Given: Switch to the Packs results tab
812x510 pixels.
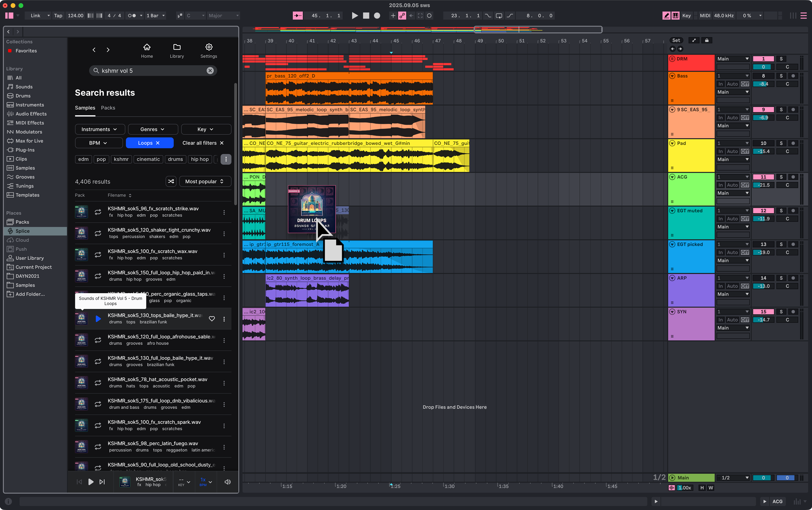Looking at the screenshot, I should pos(108,108).
